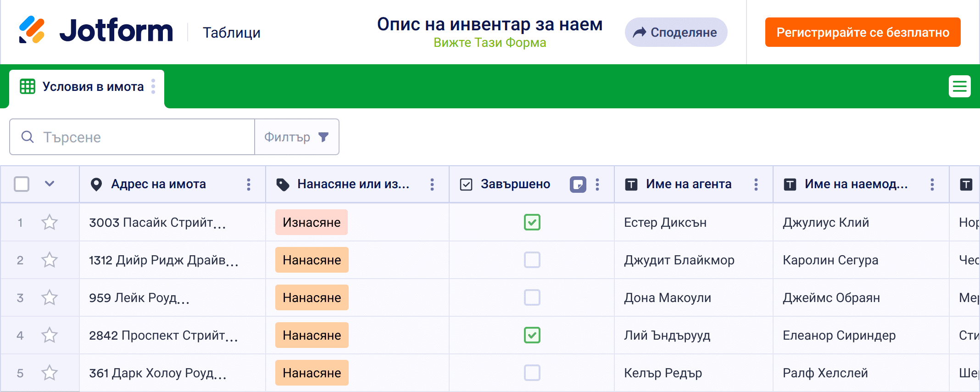
Task: Toggle the select all rows checkbox
Action: [22, 185]
